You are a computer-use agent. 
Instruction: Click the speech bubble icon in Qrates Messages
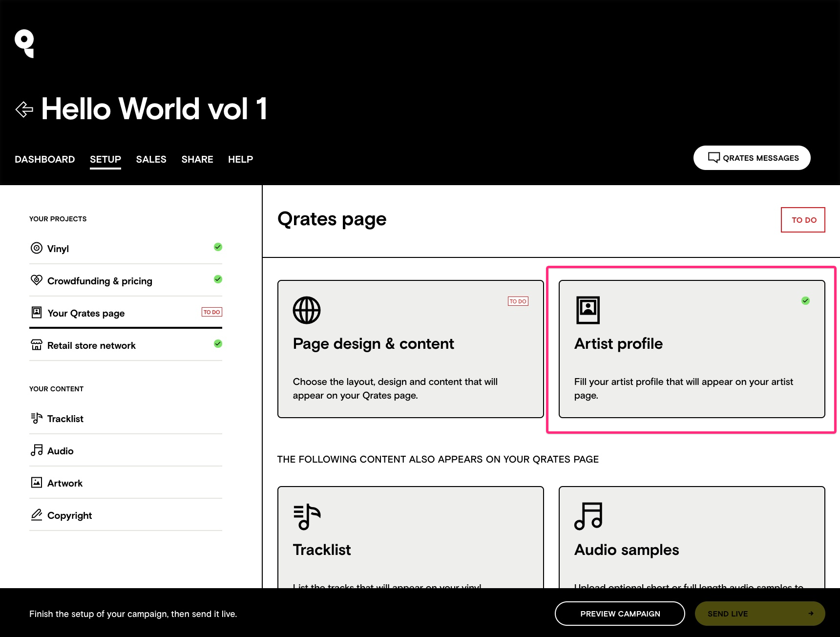point(714,158)
